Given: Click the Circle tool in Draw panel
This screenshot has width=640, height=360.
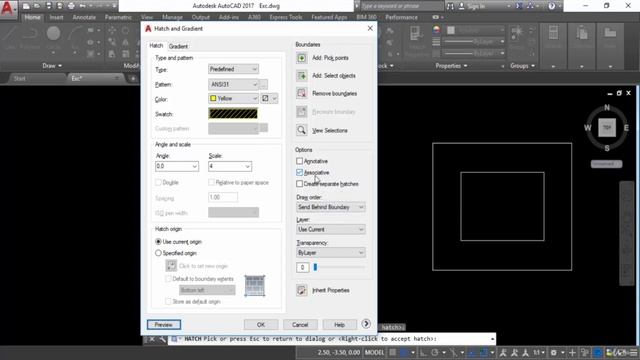Looking at the screenshot, I should [x=53, y=33].
